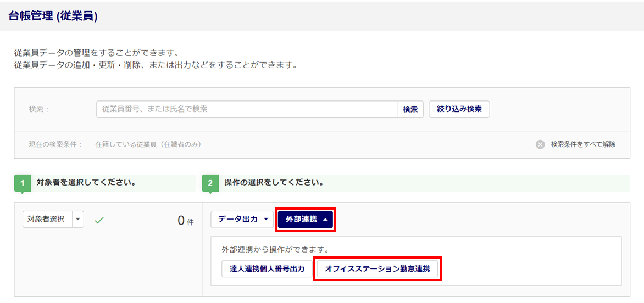Collapse the 外部連携 dropdown

[x=305, y=220]
